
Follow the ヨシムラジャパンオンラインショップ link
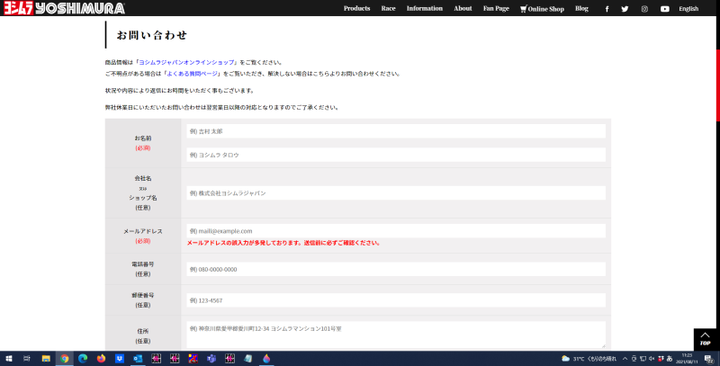point(186,62)
